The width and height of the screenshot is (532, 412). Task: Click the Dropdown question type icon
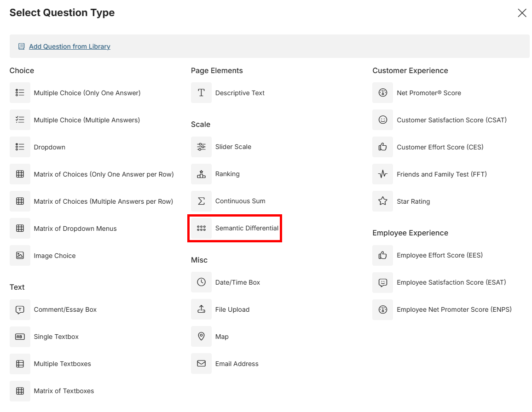20,147
